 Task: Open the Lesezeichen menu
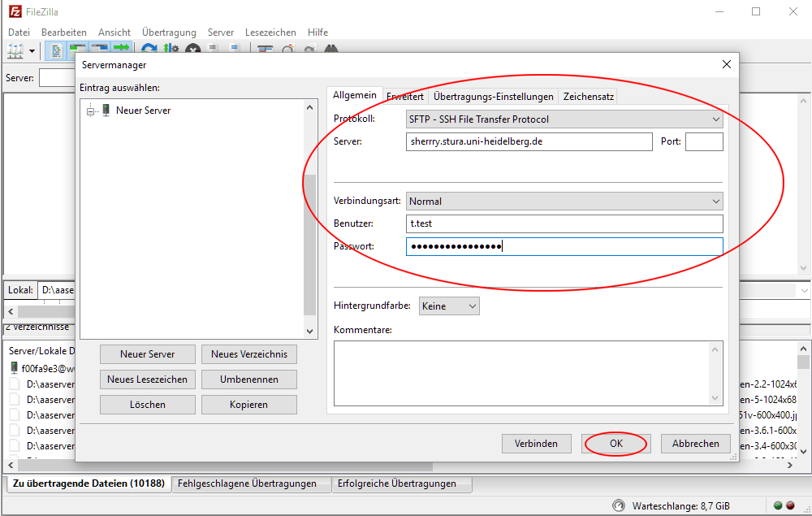point(270,33)
